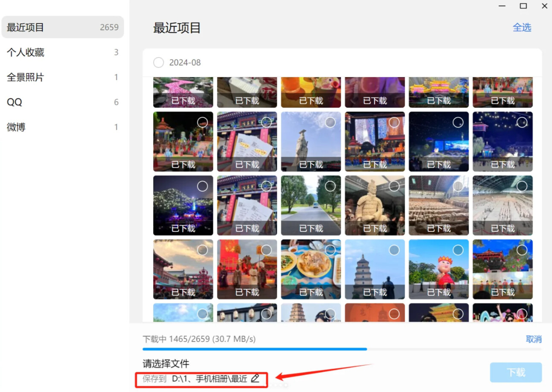Toggle the 2024-08 group selection circle
552x392 pixels.
(x=158, y=63)
